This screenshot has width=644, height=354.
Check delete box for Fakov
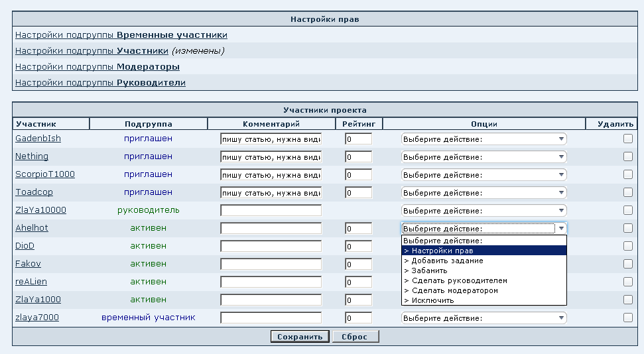pos(627,264)
